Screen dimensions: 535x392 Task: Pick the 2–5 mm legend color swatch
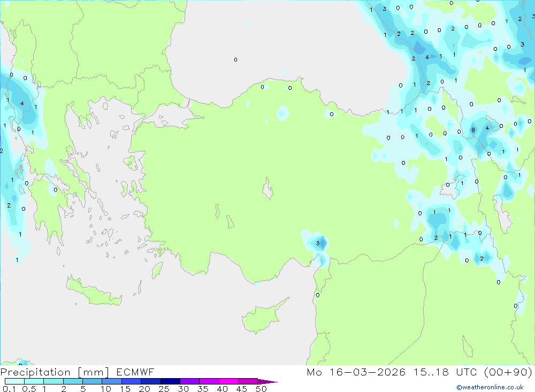(x=73, y=381)
